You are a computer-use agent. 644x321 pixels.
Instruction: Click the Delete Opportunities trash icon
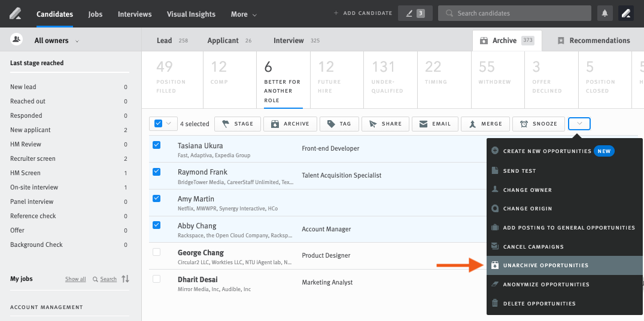click(x=495, y=304)
